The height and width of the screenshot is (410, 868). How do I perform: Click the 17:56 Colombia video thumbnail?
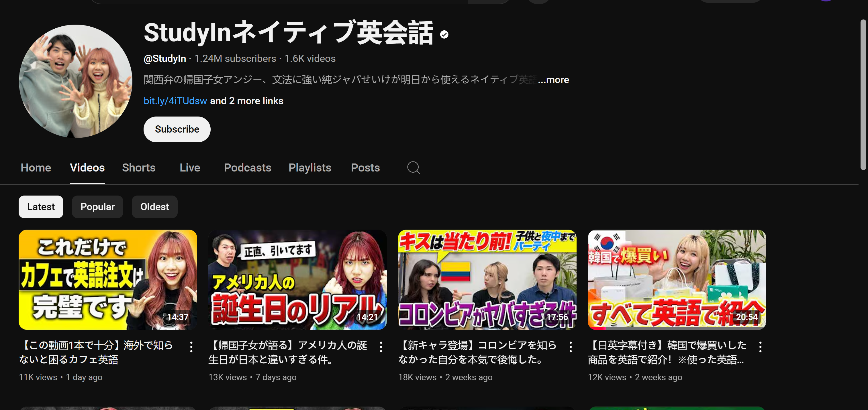(x=487, y=279)
